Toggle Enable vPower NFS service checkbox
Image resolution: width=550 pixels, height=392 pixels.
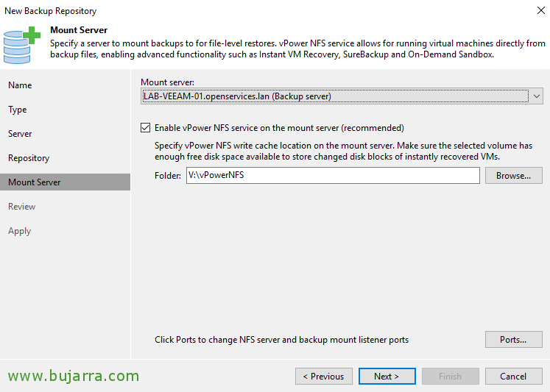click(146, 128)
